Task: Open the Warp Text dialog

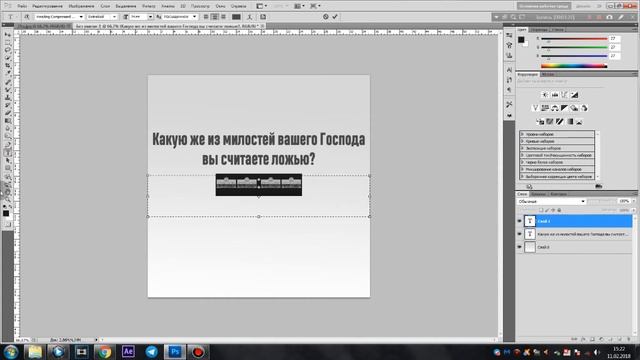Action: [x=249, y=17]
